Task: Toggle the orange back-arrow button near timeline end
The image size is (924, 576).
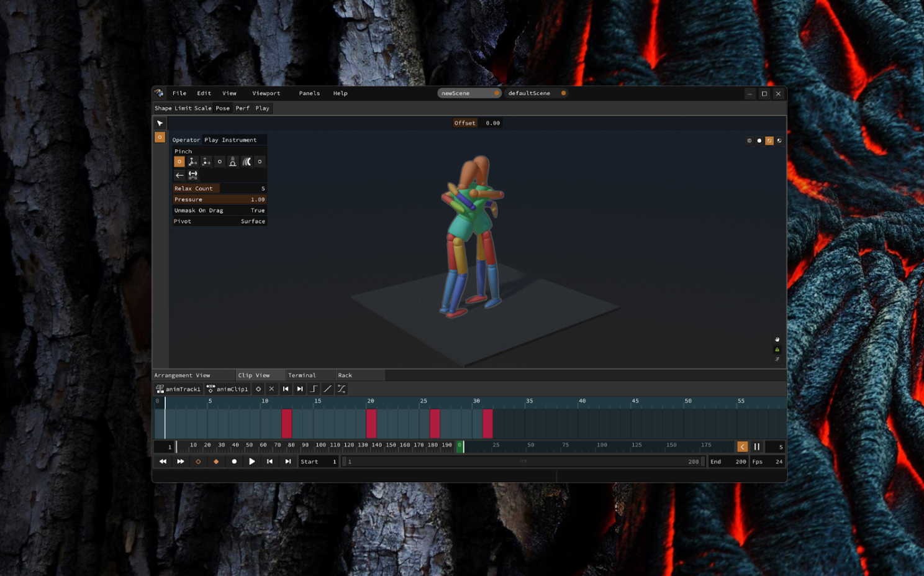Action: 742,447
